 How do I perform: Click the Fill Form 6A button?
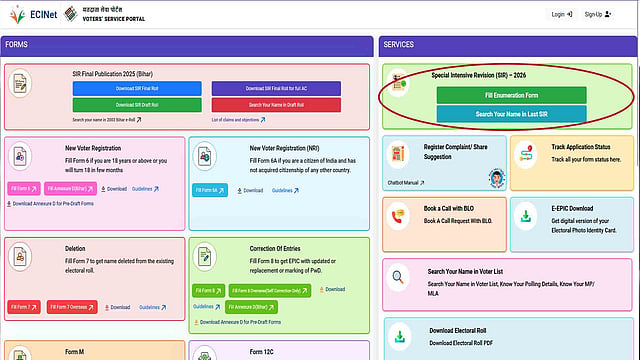210,190
